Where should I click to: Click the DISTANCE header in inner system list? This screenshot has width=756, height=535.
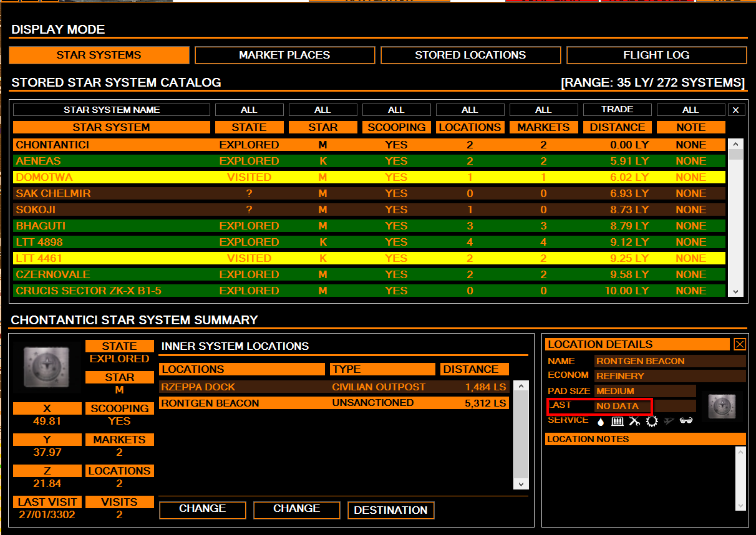tap(475, 369)
